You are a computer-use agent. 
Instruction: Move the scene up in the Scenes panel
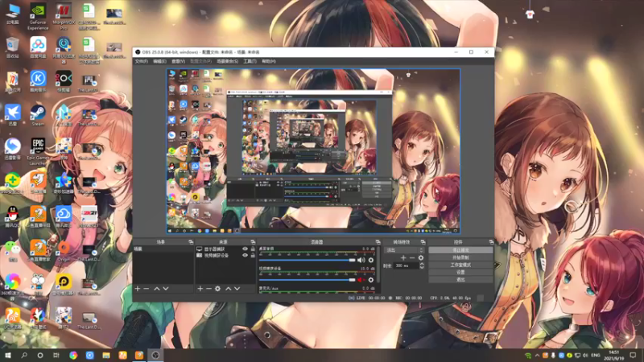(156, 289)
